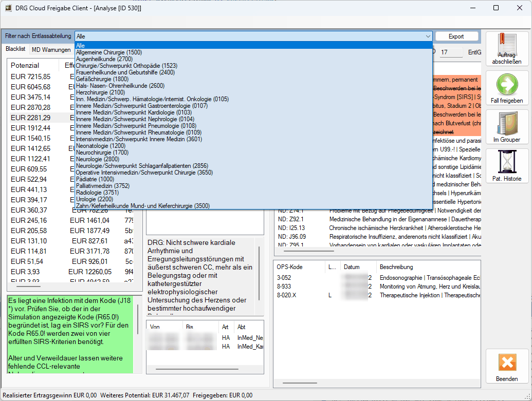Collapse the Entlassabteilung dropdown arrow
This screenshot has height=401, width=532.
click(428, 36)
